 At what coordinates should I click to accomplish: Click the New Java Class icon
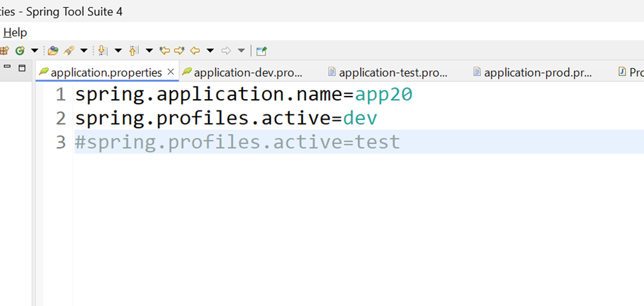(19, 51)
